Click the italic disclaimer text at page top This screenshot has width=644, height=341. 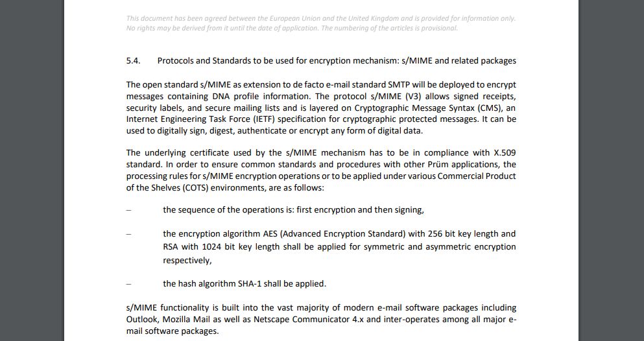tap(321, 23)
